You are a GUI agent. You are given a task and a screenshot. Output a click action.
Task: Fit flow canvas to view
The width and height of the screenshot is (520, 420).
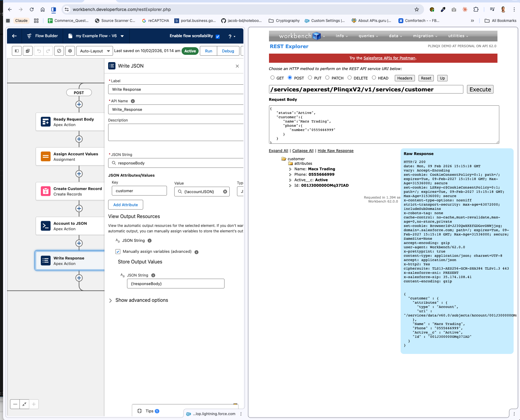click(x=24, y=404)
